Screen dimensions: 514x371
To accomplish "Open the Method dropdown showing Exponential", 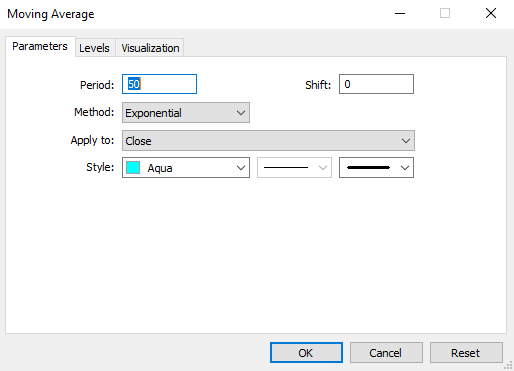I will [186, 113].
